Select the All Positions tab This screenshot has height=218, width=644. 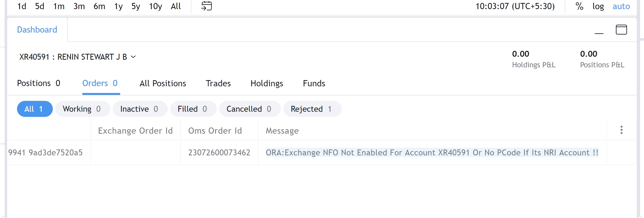click(x=163, y=83)
